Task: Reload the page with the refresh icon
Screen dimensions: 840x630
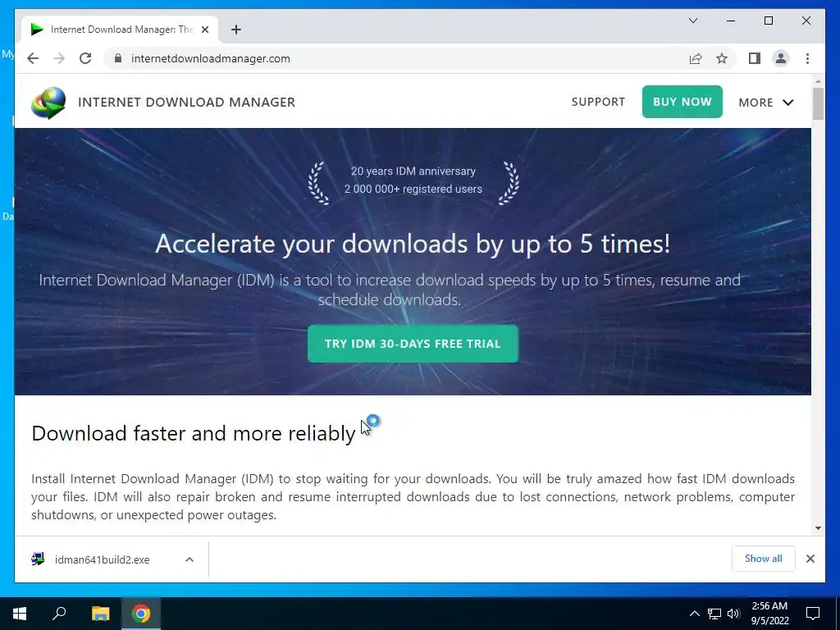Action: [x=85, y=58]
